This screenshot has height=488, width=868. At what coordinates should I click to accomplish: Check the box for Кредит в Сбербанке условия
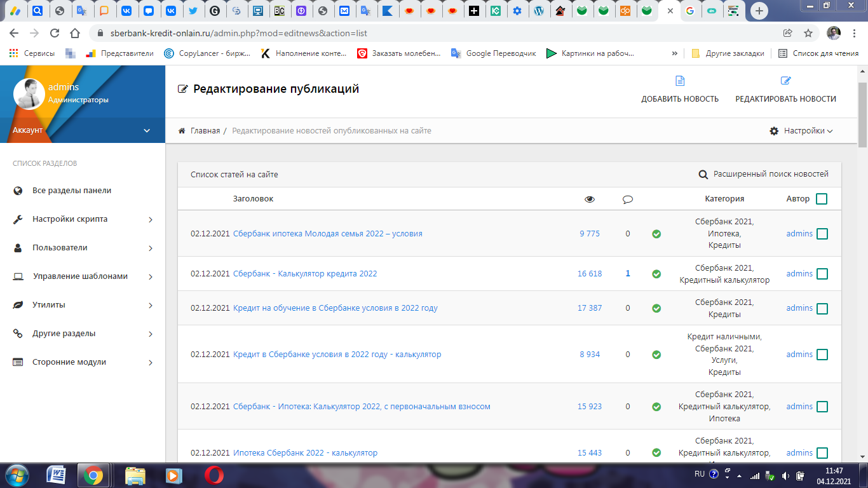click(x=822, y=355)
